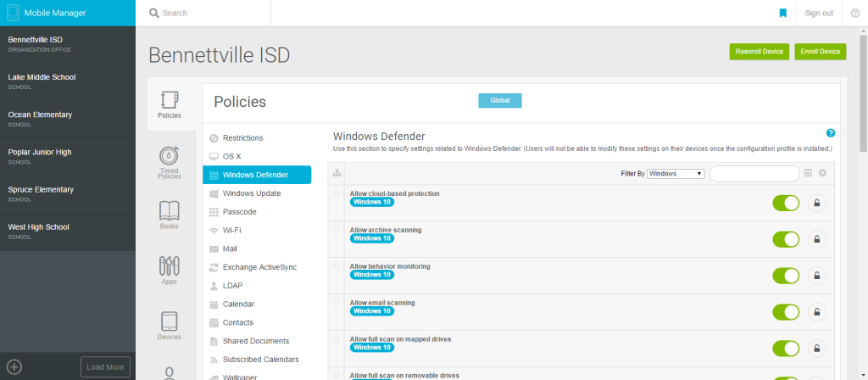Toggle Allow full scan on mapped drives
Image resolution: width=868 pixels, height=380 pixels.
pyautogui.click(x=786, y=349)
